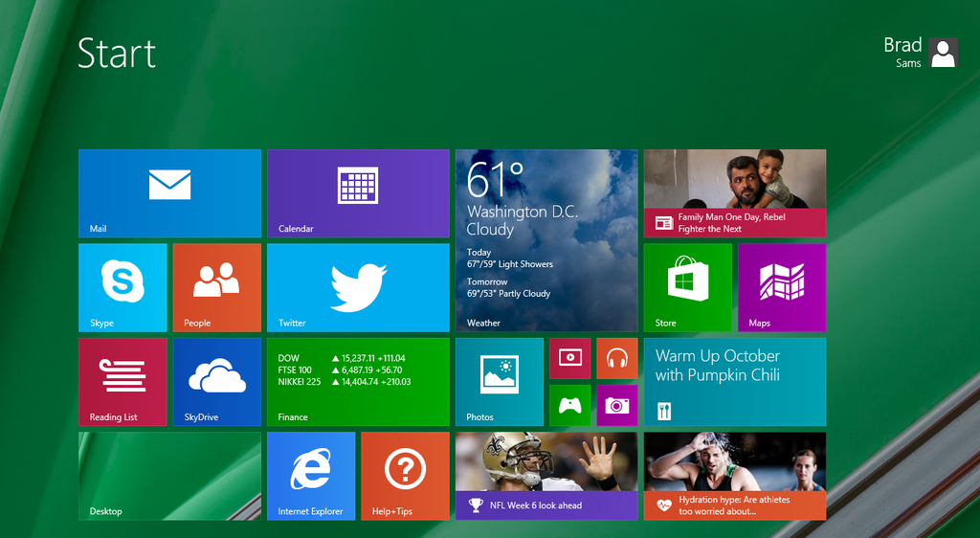The image size is (980, 538).
Task: Open the Photos tile
Action: coord(500,382)
